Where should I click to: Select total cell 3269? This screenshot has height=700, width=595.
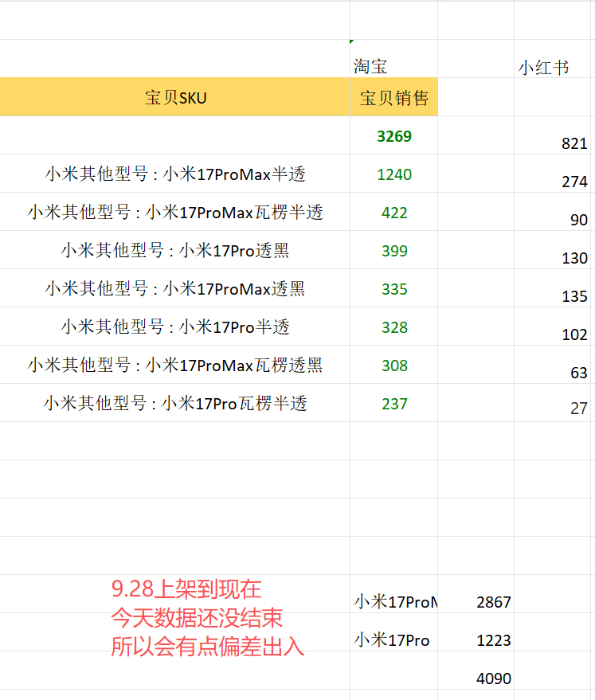pyautogui.click(x=393, y=135)
